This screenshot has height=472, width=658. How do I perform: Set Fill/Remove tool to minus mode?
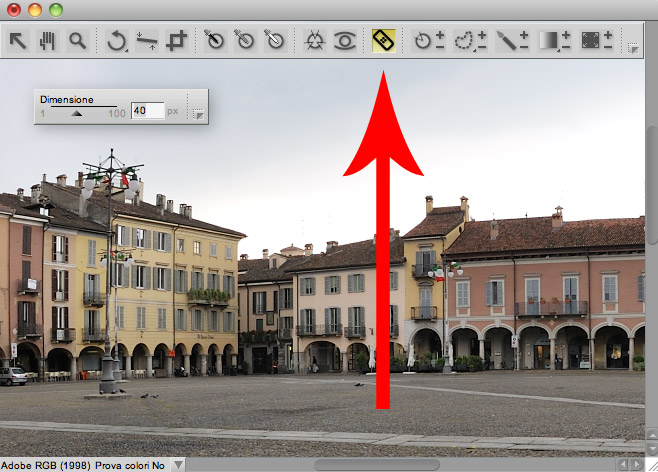pyautogui.click(x=608, y=47)
